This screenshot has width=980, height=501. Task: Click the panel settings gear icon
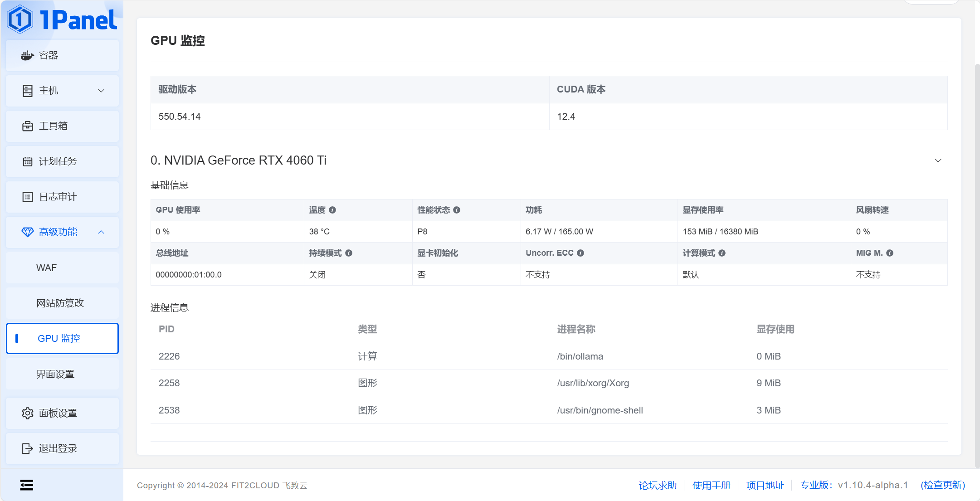[x=27, y=413]
